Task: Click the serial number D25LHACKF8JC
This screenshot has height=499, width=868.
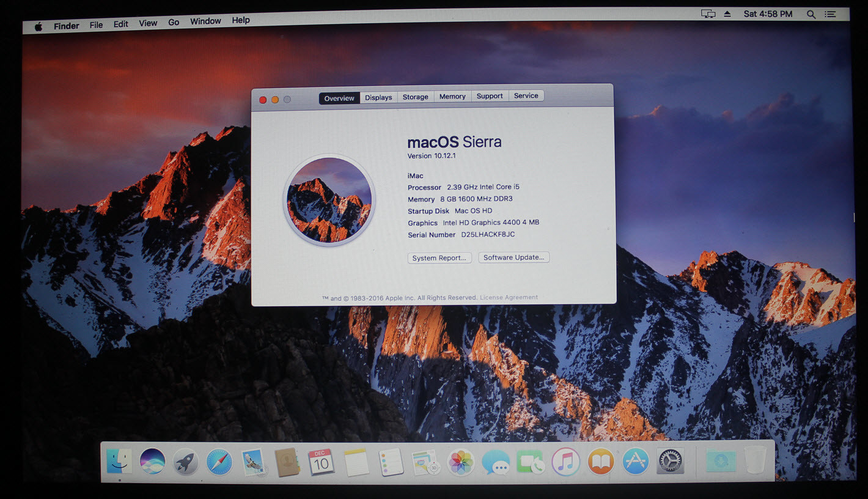Action: point(488,234)
